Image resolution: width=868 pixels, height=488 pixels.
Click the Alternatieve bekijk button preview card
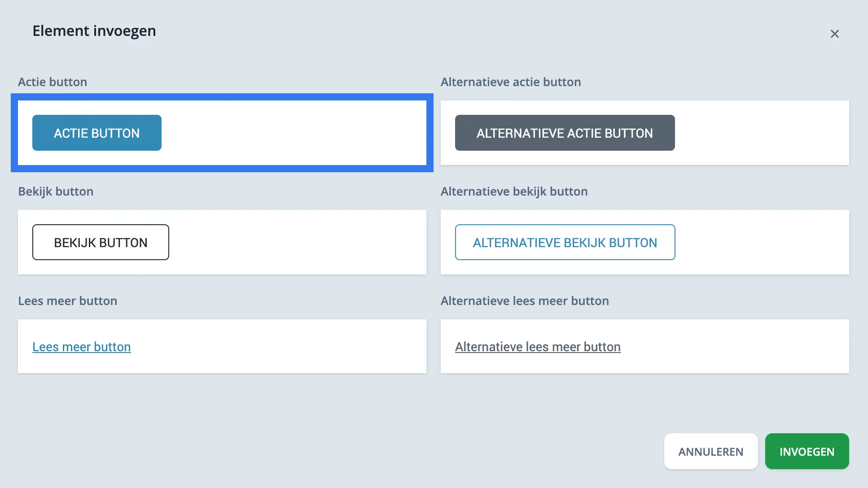click(x=763, y=242)
